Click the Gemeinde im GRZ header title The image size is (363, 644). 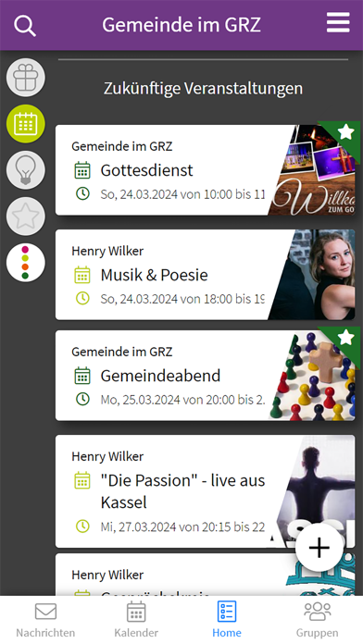[181, 25]
